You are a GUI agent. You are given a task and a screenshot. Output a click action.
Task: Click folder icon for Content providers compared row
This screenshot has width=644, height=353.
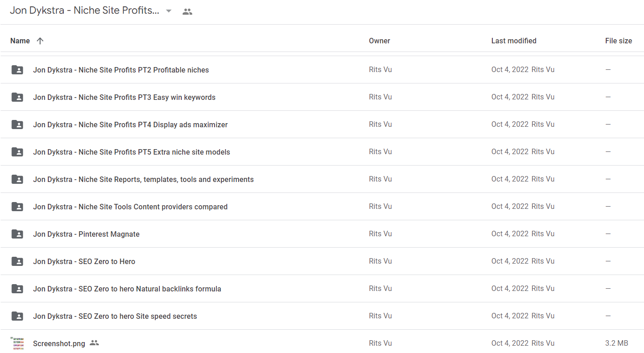tap(17, 207)
